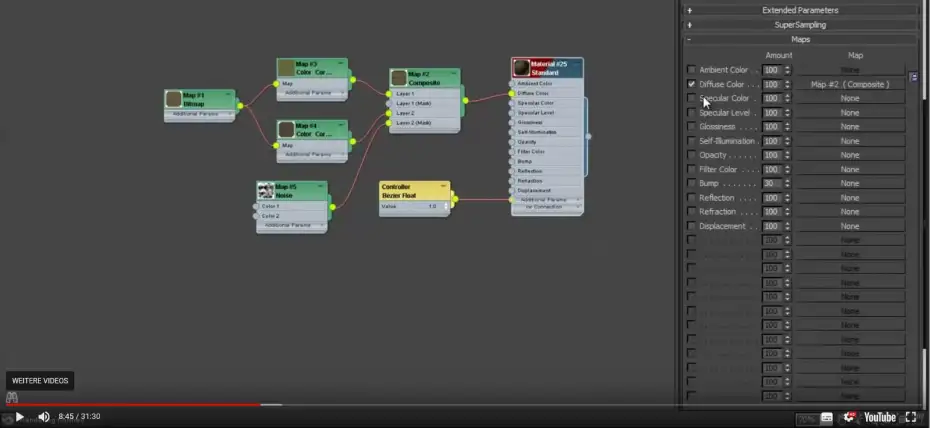Enable the Bump map checkbox
The width and height of the screenshot is (930, 428).
[x=691, y=183]
